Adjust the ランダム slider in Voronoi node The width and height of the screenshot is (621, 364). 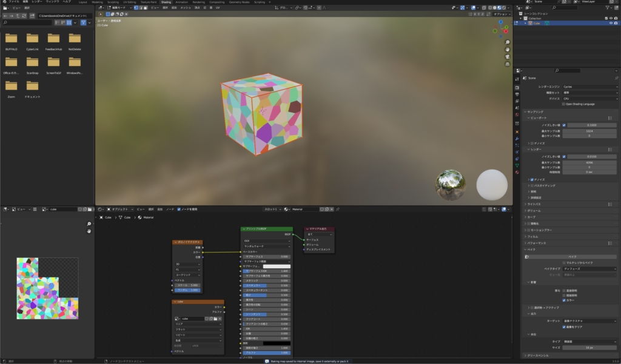point(187,290)
